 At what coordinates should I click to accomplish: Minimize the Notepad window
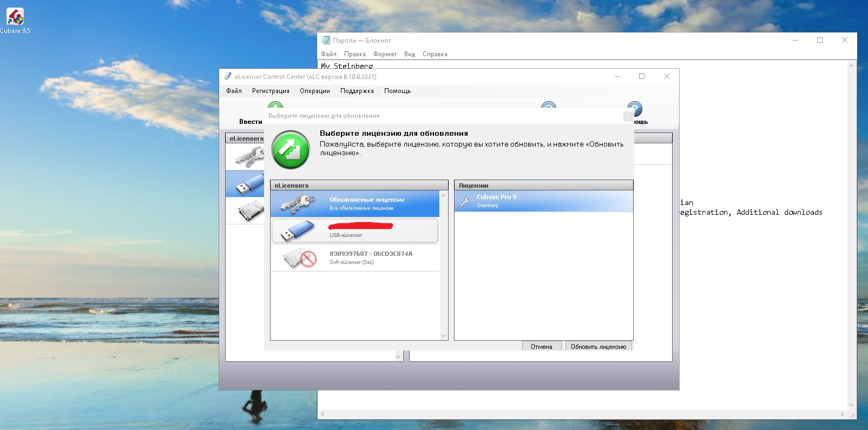[795, 40]
